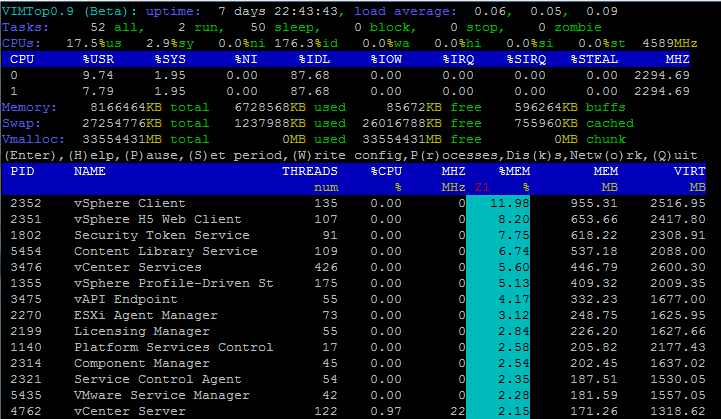Click the %STEAL CPU column header
The image size is (721, 419).
point(594,59)
